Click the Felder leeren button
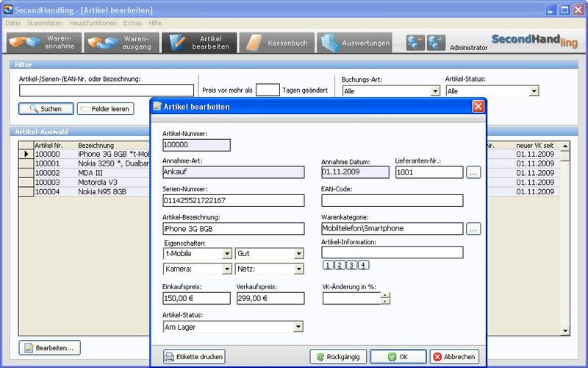 (x=105, y=109)
